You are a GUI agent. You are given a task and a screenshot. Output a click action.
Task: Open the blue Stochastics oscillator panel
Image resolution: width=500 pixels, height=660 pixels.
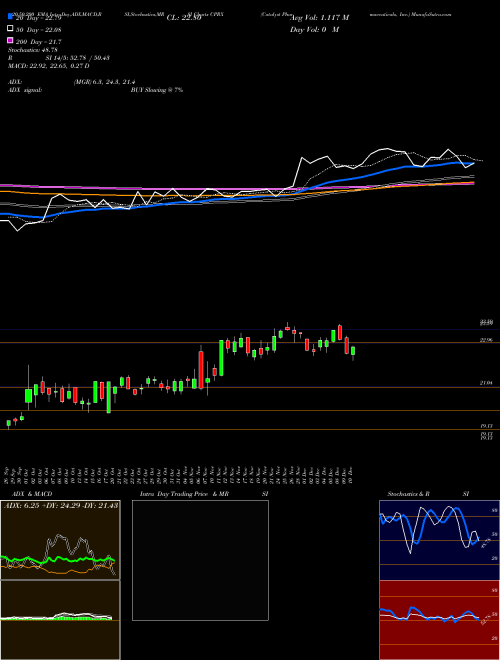[x=439, y=540]
